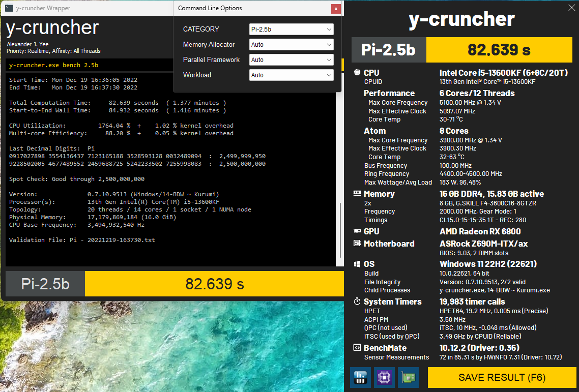Click the 5100.00 MHz @ 1.34 V value
The image size is (579, 392).
470,103
